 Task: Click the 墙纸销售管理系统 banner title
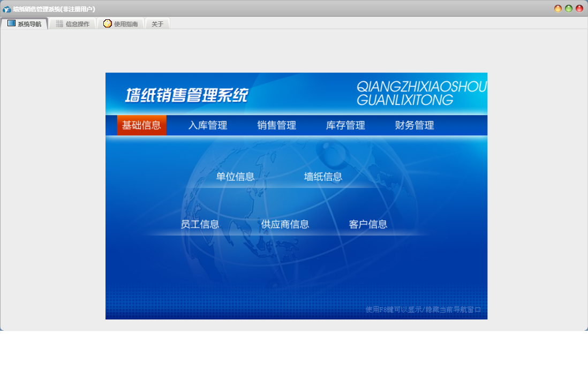click(x=187, y=95)
